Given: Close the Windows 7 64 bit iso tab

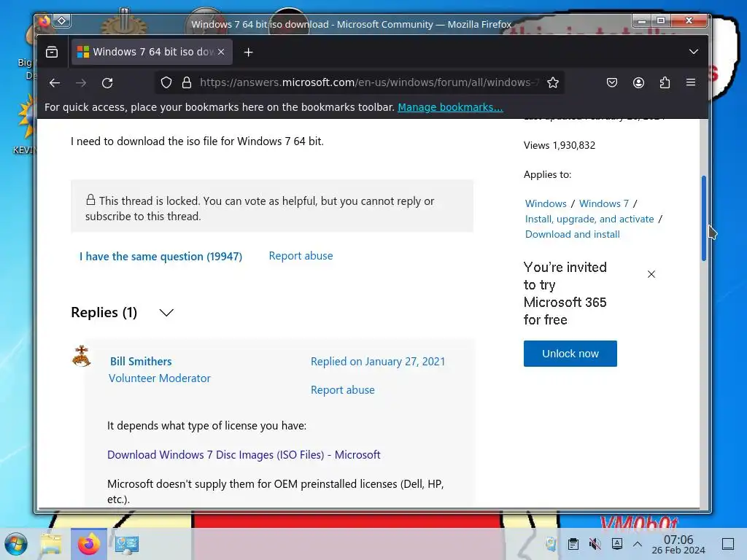Looking at the screenshot, I should [221, 52].
